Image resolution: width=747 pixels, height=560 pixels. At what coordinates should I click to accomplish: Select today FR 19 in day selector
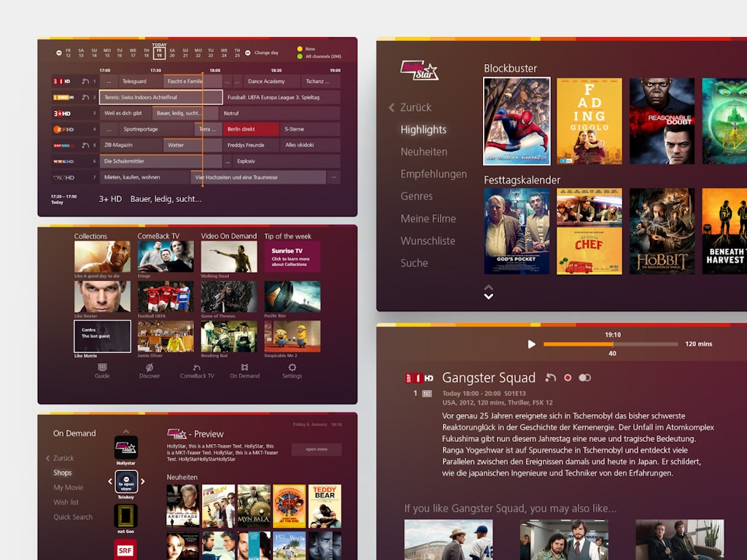tap(159, 52)
